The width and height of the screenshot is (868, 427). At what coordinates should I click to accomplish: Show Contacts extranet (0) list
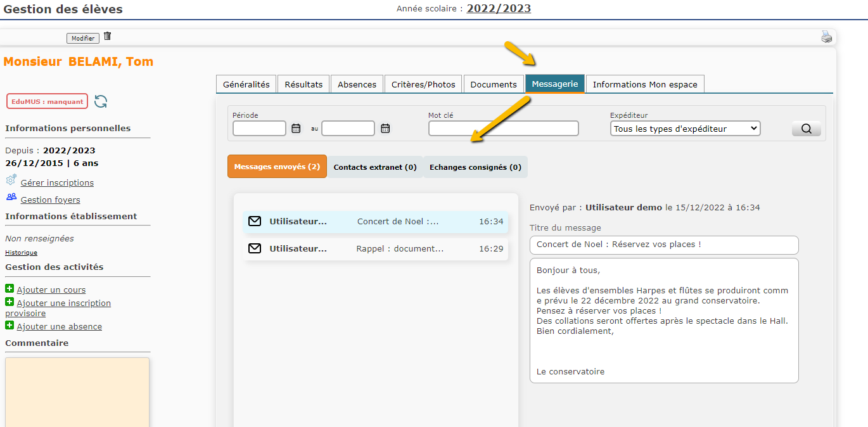click(375, 167)
